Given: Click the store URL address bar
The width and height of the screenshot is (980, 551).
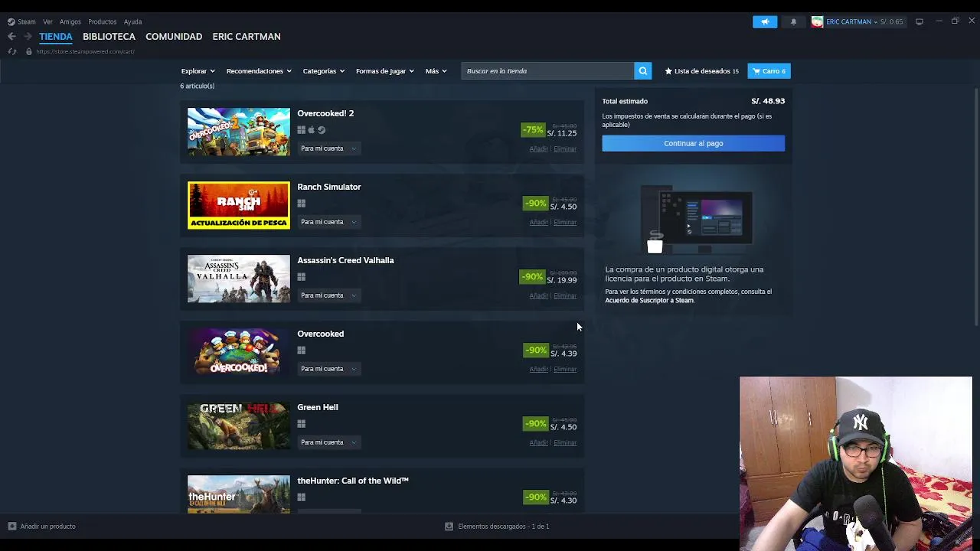Looking at the screenshot, I should pyautogui.click(x=85, y=51).
